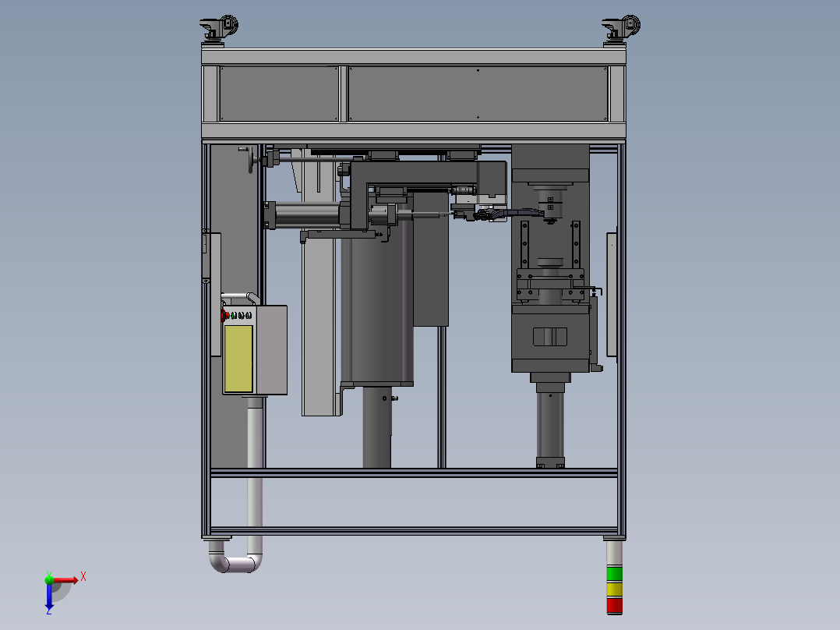
Task: Select the red segment of the signal tower light
Action: pos(614,606)
